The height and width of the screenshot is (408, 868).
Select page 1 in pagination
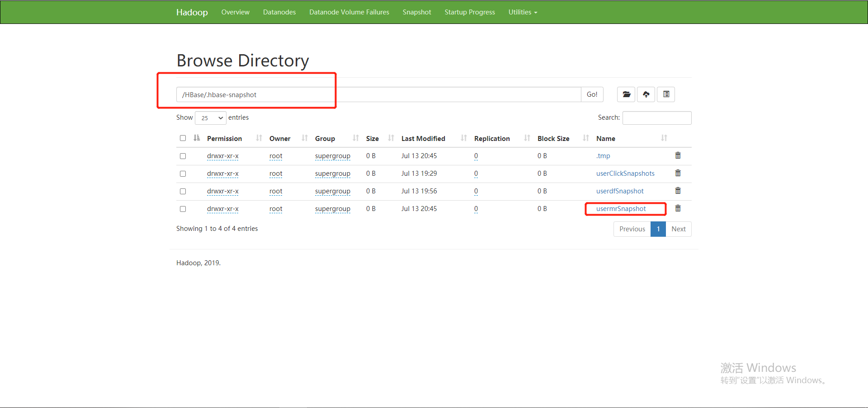click(658, 229)
